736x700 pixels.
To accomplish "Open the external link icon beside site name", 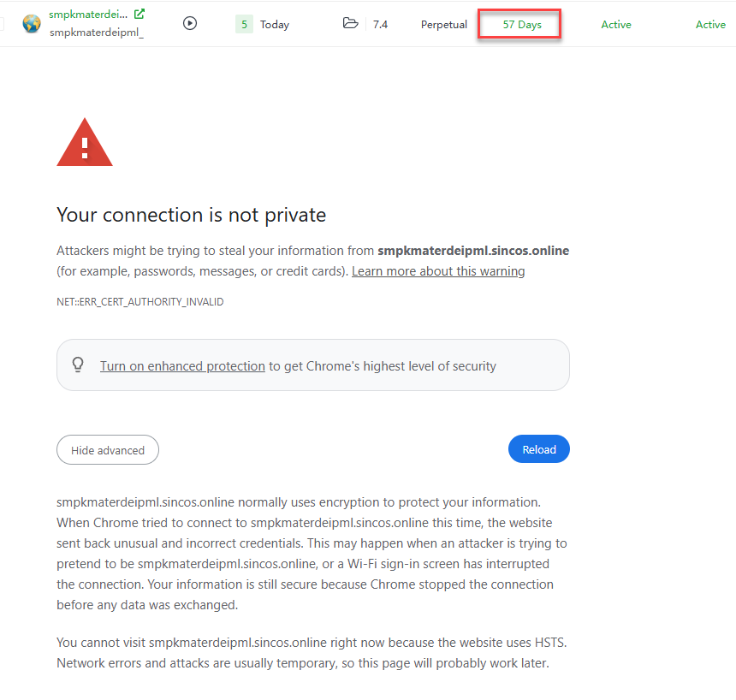I will tap(139, 14).
